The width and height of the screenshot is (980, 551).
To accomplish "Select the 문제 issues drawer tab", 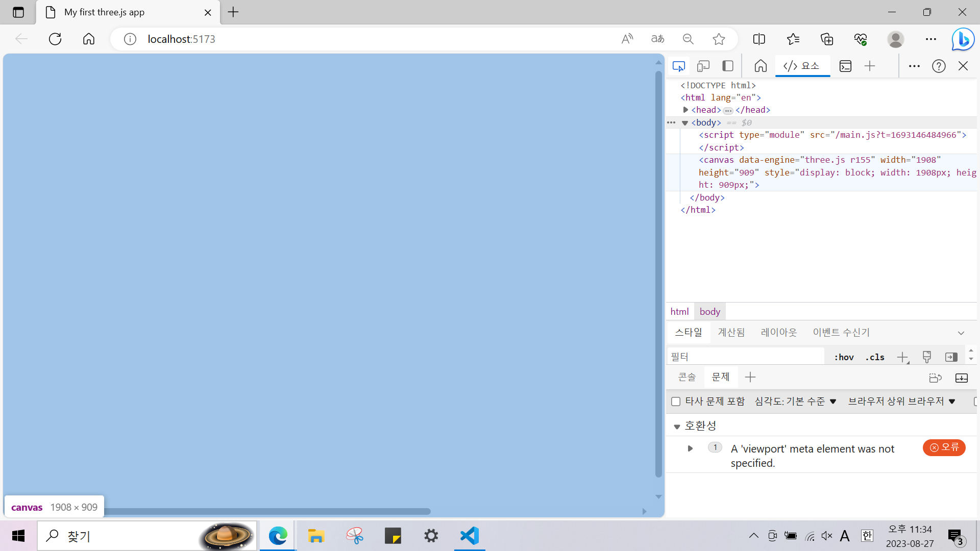I will pos(721,378).
